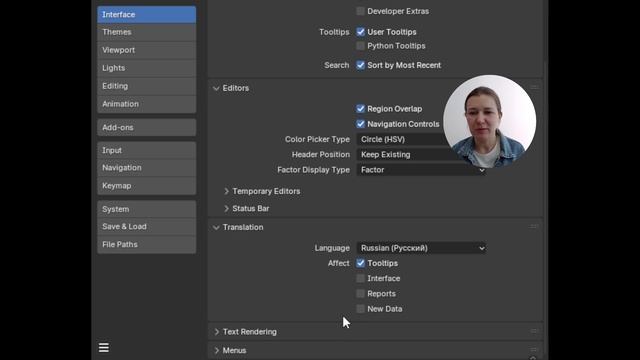Open the Header Position dropdown
The width and height of the screenshot is (640, 360).
click(x=421, y=155)
